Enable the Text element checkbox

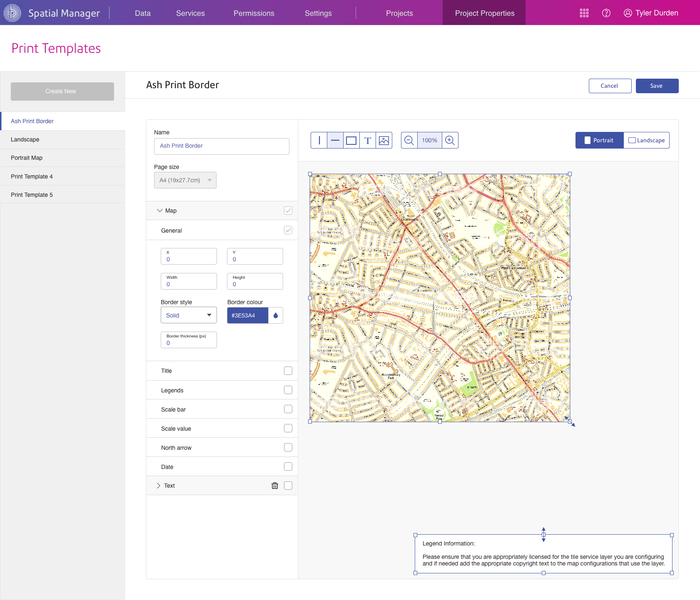288,486
